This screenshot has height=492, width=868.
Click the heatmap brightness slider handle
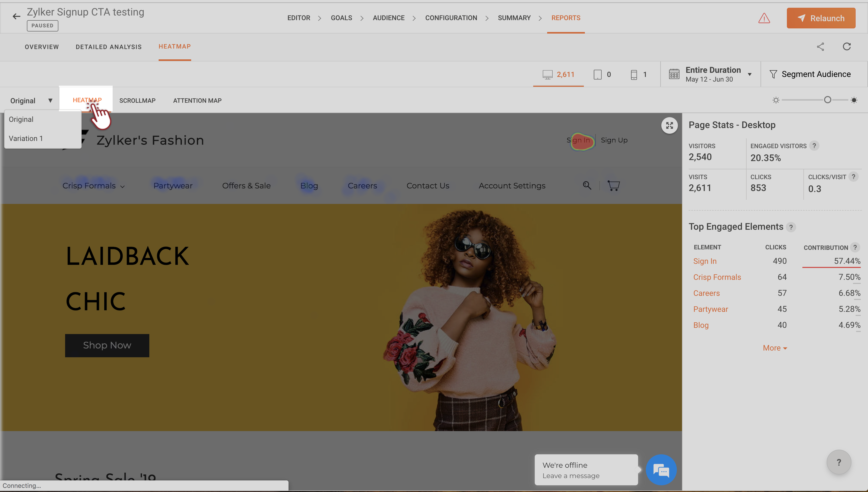click(x=827, y=100)
